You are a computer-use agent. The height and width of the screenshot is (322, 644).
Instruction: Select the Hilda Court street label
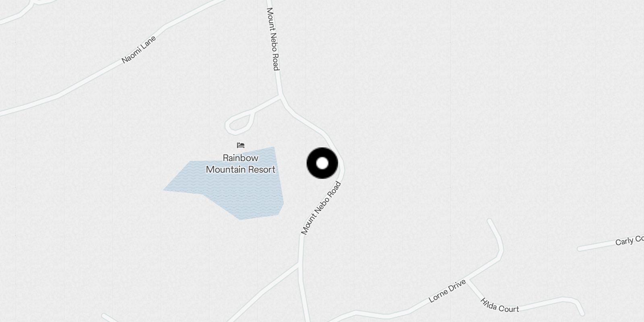[x=500, y=306]
